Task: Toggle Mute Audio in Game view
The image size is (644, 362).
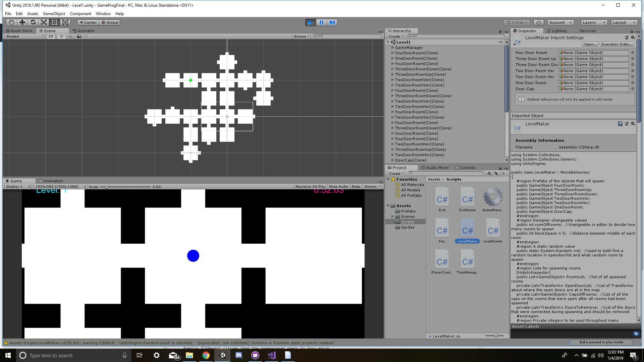Action: [x=338, y=186]
